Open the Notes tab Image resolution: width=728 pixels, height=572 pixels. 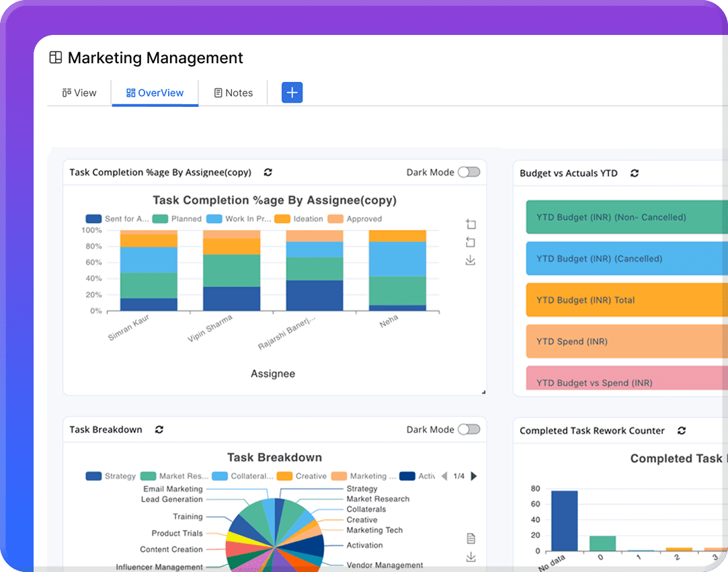click(233, 93)
